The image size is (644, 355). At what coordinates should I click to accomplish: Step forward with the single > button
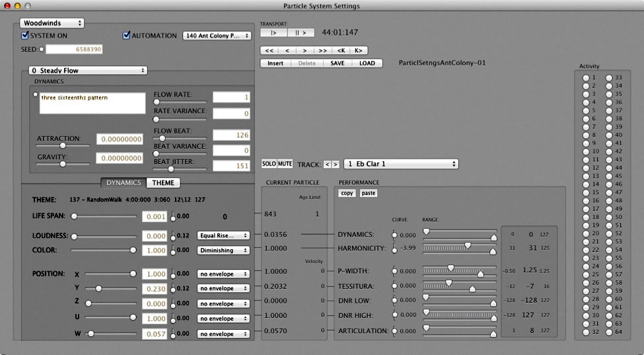pyautogui.click(x=304, y=50)
